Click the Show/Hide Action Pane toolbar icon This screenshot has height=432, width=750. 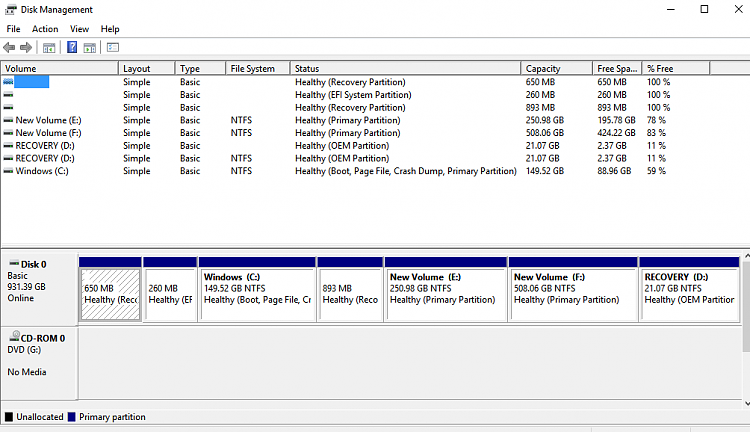pyautogui.click(x=89, y=47)
